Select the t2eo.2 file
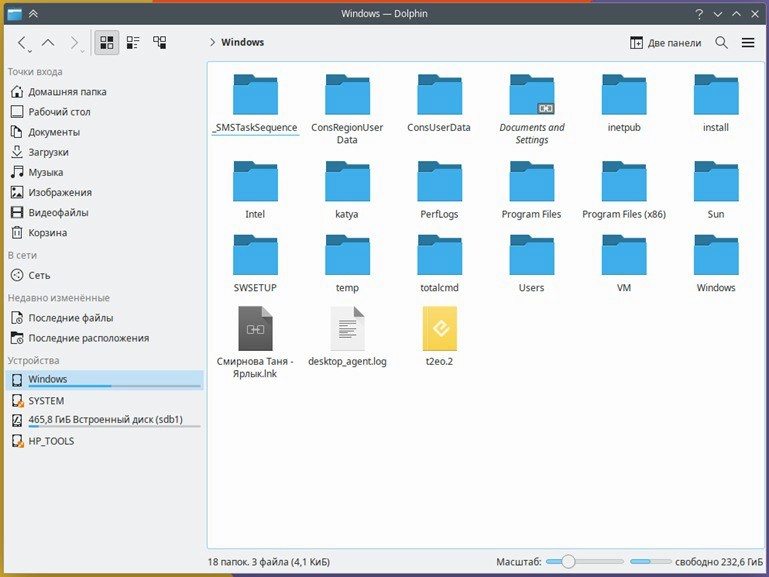 439,337
